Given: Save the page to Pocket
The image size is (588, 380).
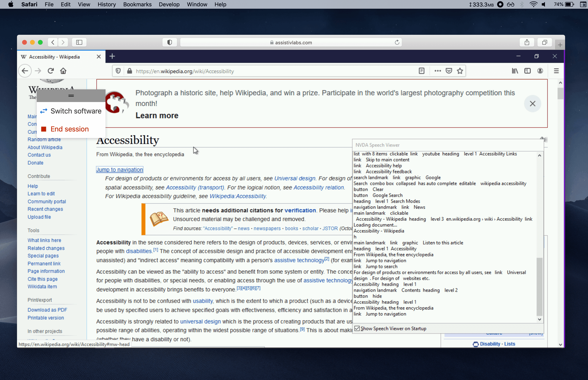Looking at the screenshot, I should (449, 71).
